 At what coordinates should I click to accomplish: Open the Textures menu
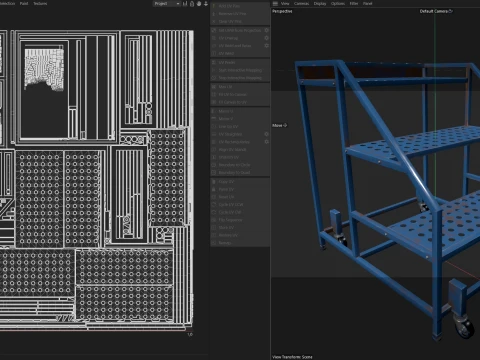click(x=40, y=4)
